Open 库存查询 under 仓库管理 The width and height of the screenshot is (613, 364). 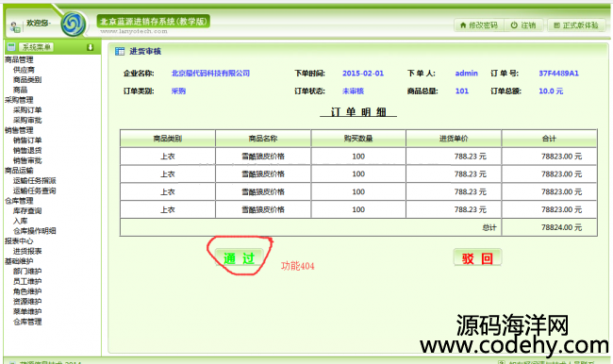27,210
